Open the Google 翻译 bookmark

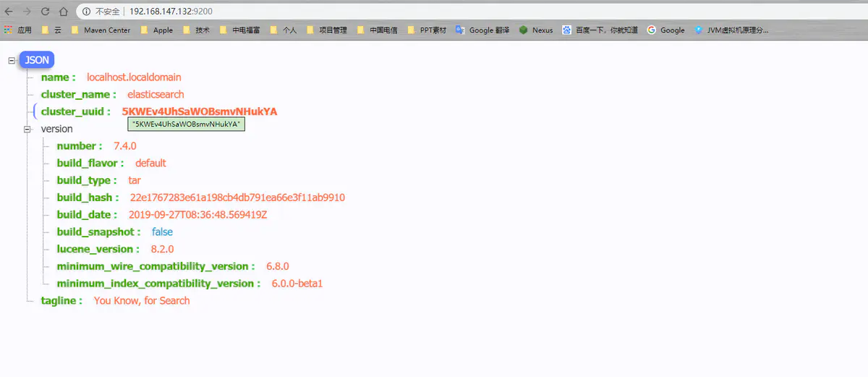(482, 30)
